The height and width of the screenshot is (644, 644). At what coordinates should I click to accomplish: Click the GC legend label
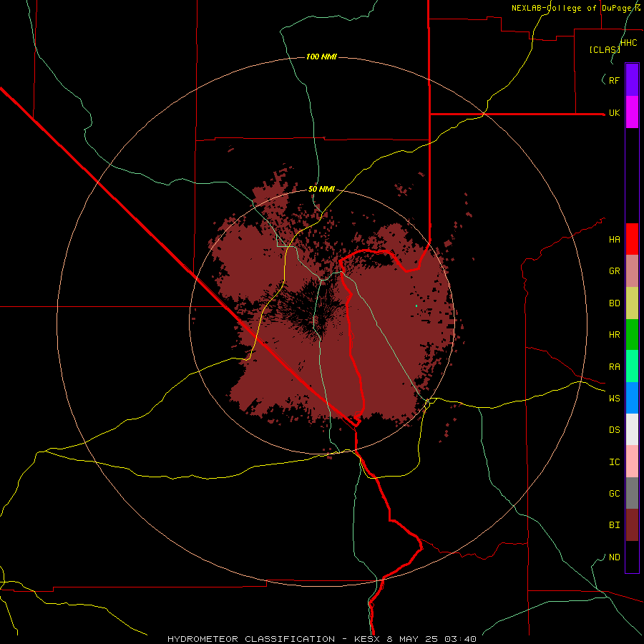click(614, 494)
